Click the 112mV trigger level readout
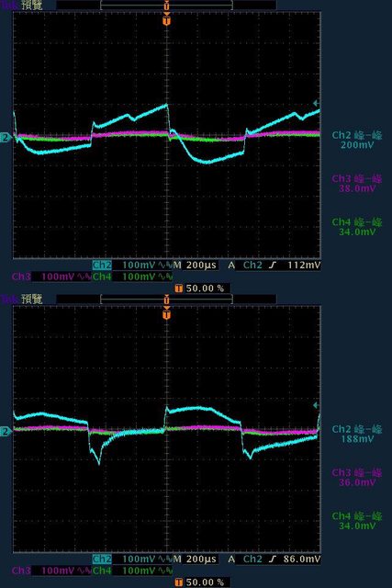Image resolution: width=392 pixels, height=588 pixels. pos(304,266)
